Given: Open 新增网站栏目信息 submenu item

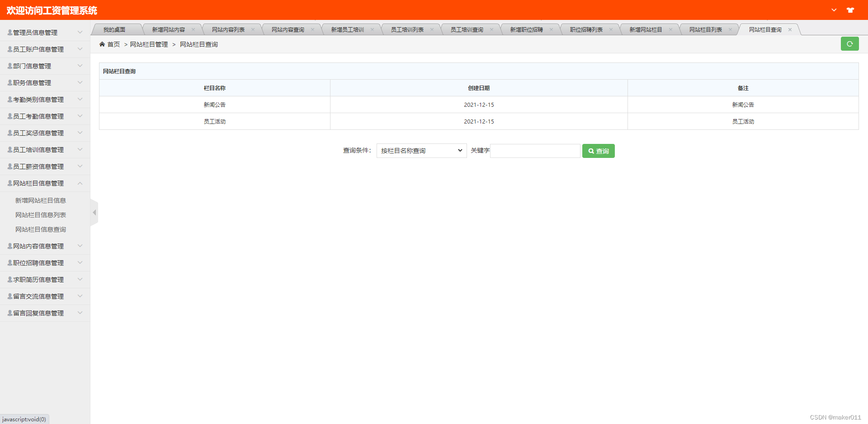Looking at the screenshot, I should [x=41, y=200].
